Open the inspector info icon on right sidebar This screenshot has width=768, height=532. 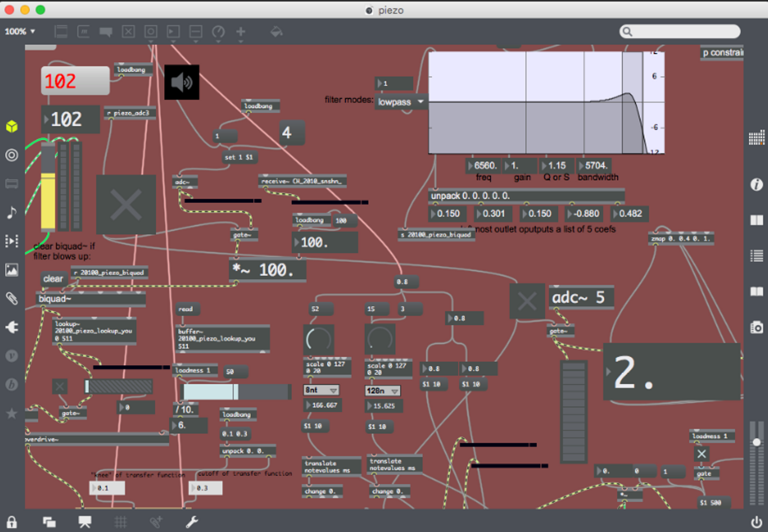click(756, 184)
